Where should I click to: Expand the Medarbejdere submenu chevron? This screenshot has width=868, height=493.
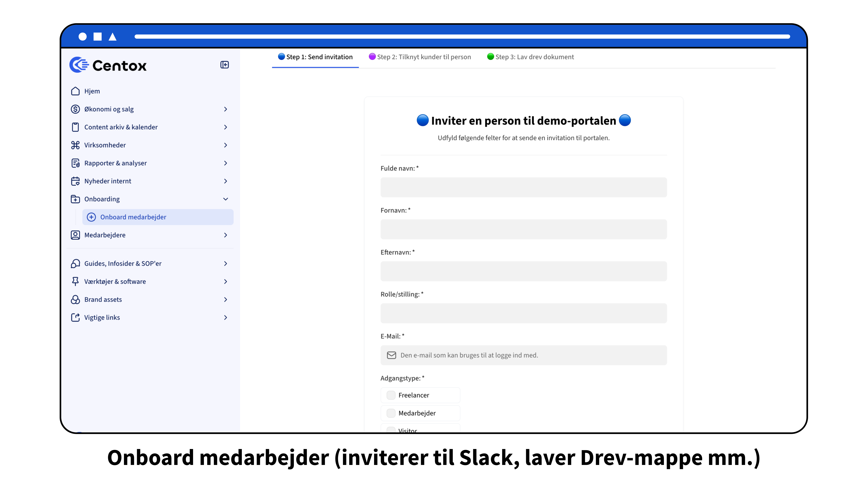pos(226,235)
